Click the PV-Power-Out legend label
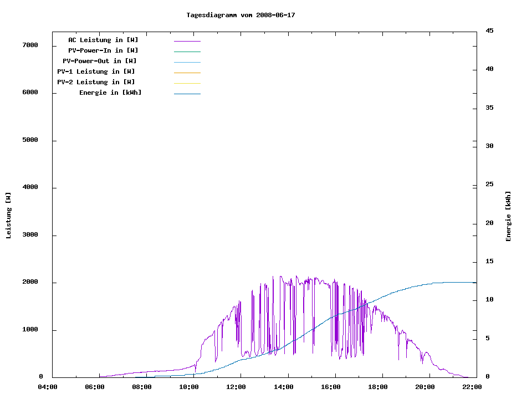532x399 pixels. [x=100, y=61]
